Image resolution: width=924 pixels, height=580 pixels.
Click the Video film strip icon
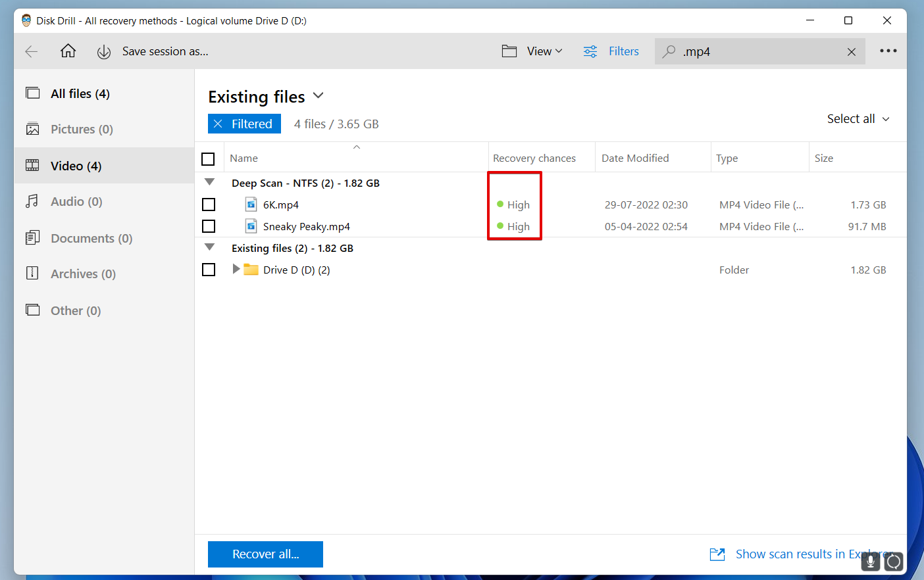click(x=33, y=166)
